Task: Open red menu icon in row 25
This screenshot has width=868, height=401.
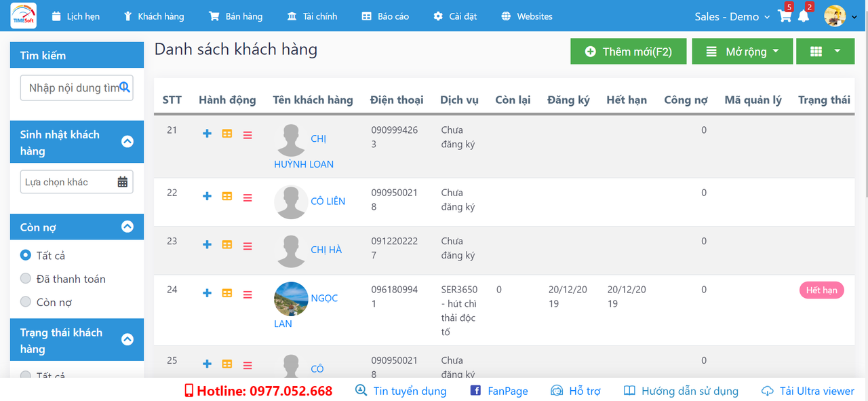Action: tap(248, 365)
